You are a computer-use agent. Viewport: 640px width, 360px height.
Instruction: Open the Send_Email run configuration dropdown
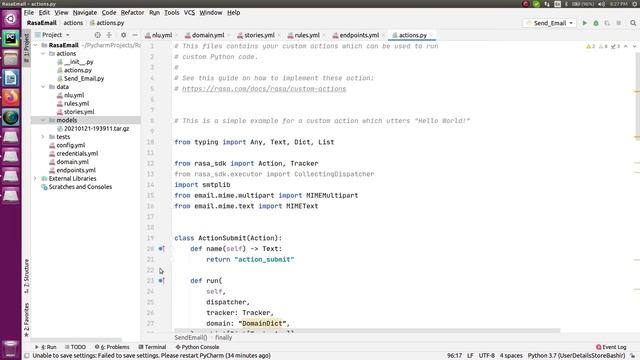click(x=550, y=23)
